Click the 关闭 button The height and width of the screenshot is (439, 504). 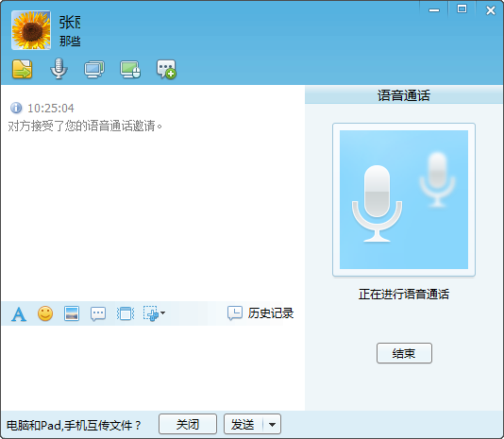pyautogui.click(x=188, y=424)
